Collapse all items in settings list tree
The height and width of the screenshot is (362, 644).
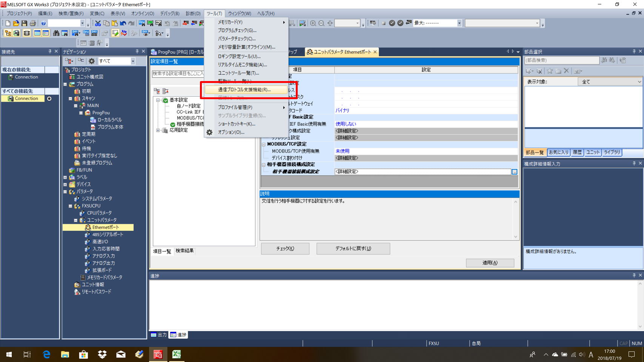[x=165, y=91]
